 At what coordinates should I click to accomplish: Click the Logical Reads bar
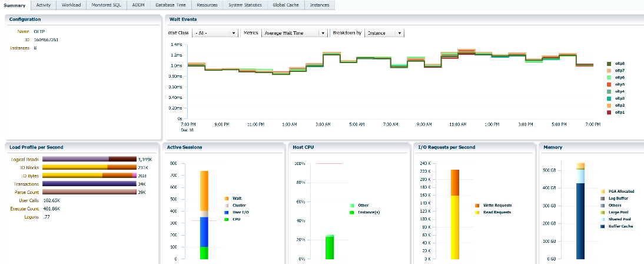pos(89,159)
